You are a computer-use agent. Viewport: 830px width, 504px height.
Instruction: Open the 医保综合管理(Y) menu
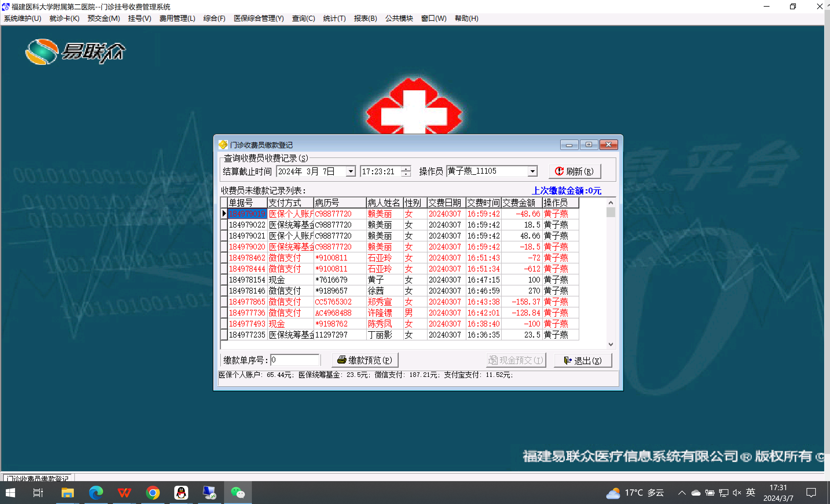(258, 19)
